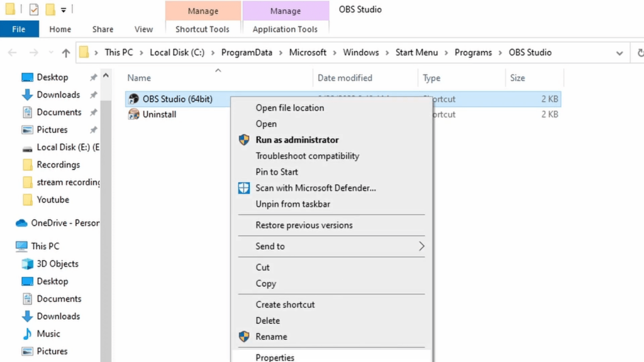
Task: Expand the Send to submenu arrow
Action: (421, 246)
